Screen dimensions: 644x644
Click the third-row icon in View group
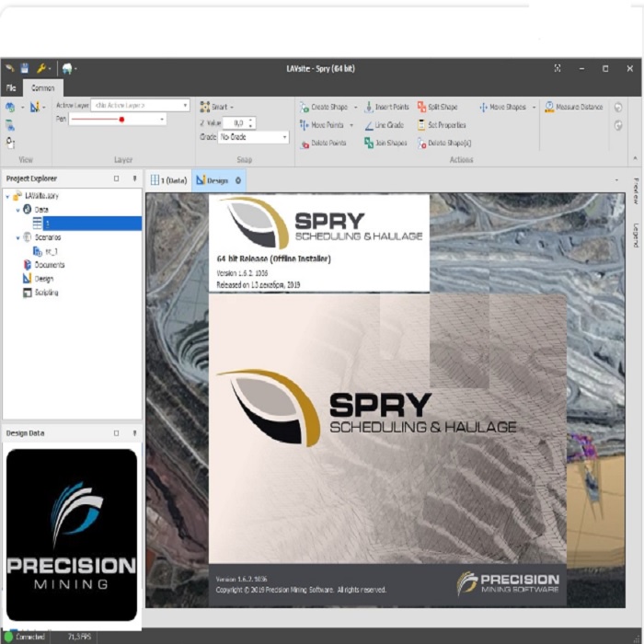[x=10, y=143]
